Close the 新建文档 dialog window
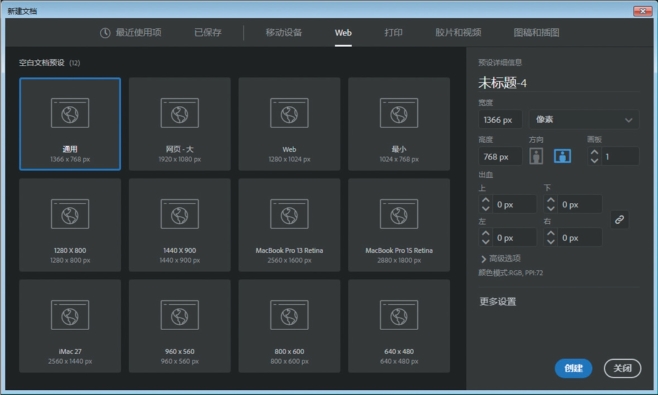 [642, 10]
